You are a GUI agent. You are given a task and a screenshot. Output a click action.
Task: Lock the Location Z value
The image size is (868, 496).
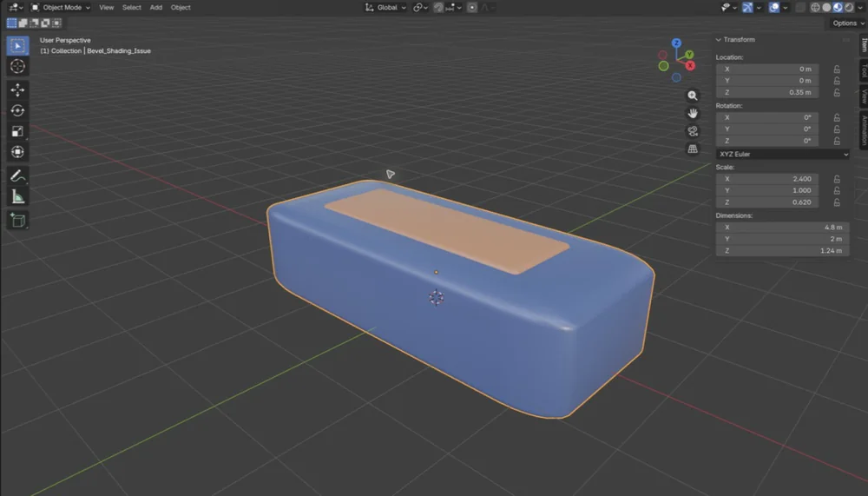pyautogui.click(x=837, y=93)
